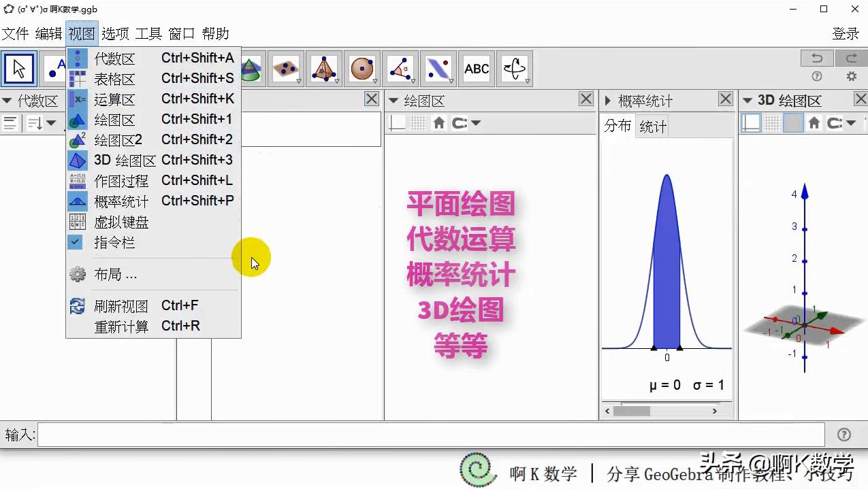Click 登录 sign-in link
Viewport: 868px width, 489px height.
click(846, 33)
